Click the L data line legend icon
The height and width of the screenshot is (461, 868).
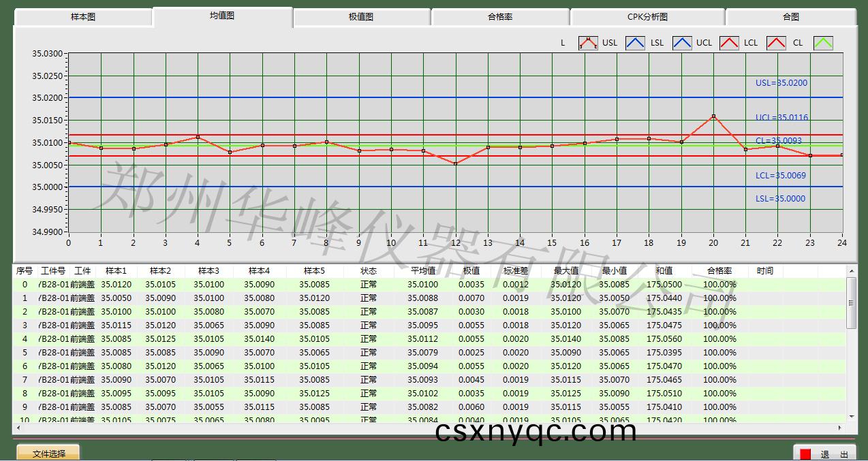click(587, 43)
